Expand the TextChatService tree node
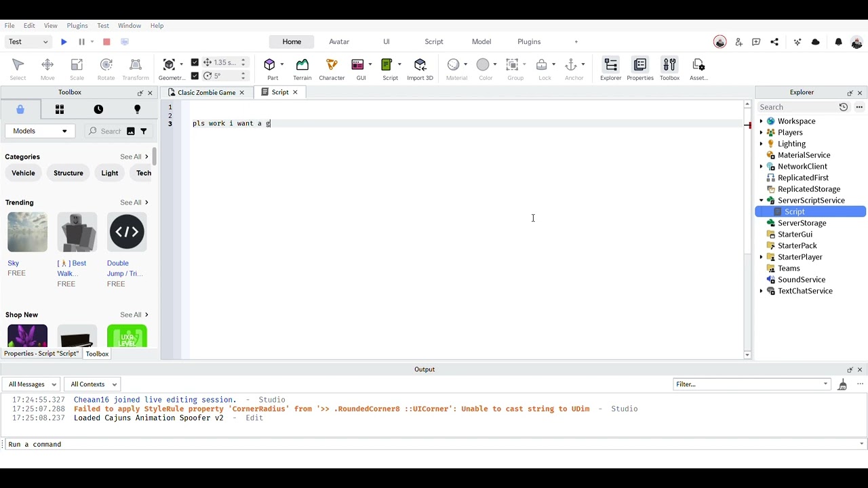The image size is (868, 488). click(761, 291)
